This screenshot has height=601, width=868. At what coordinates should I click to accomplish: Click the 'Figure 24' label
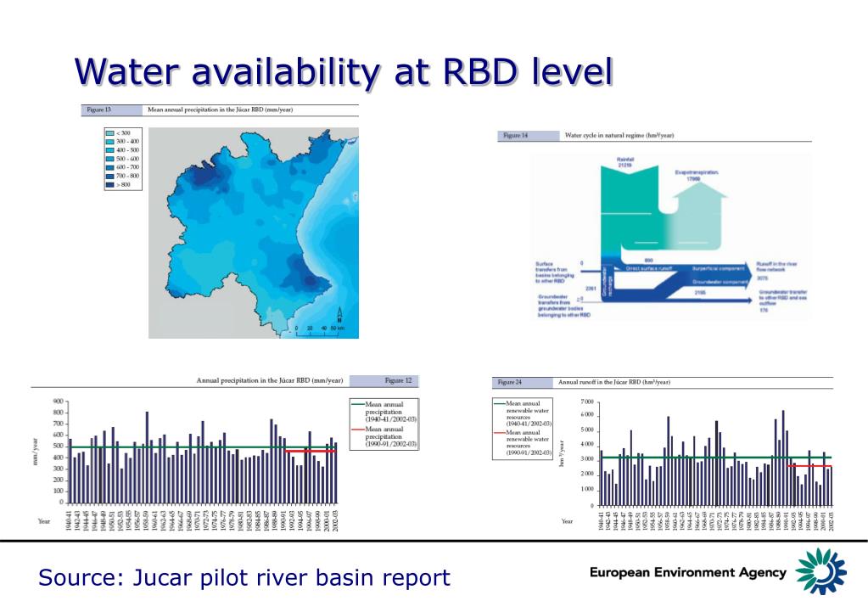(509, 382)
